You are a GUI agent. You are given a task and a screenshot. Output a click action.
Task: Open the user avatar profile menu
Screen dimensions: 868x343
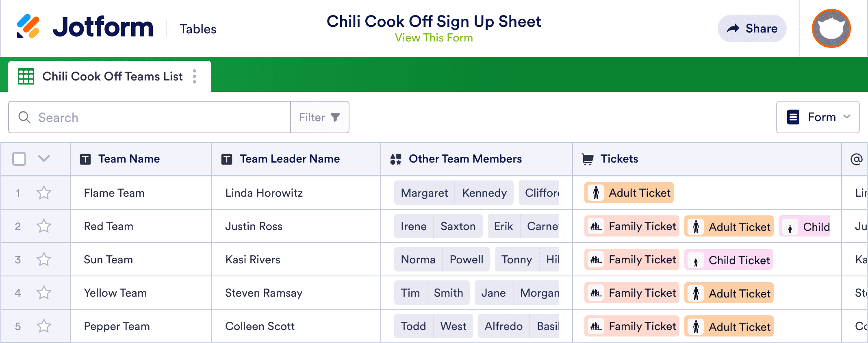click(831, 28)
